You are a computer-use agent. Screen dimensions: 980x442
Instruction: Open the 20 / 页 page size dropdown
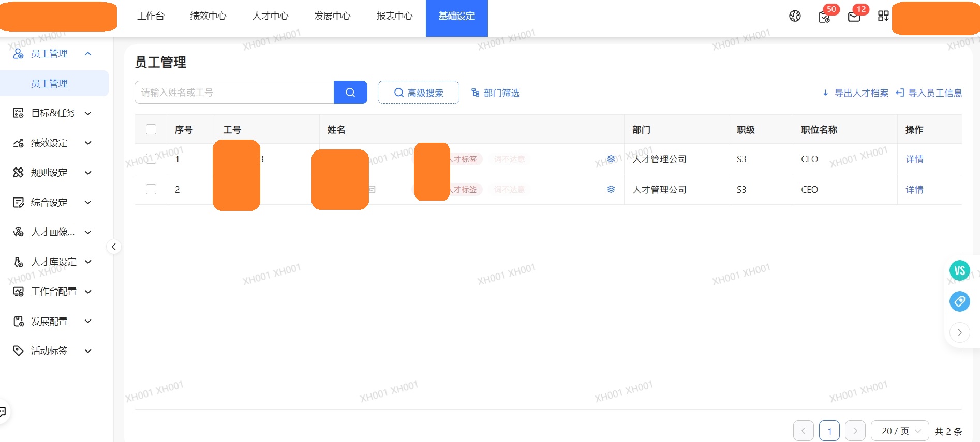pyautogui.click(x=900, y=431)
